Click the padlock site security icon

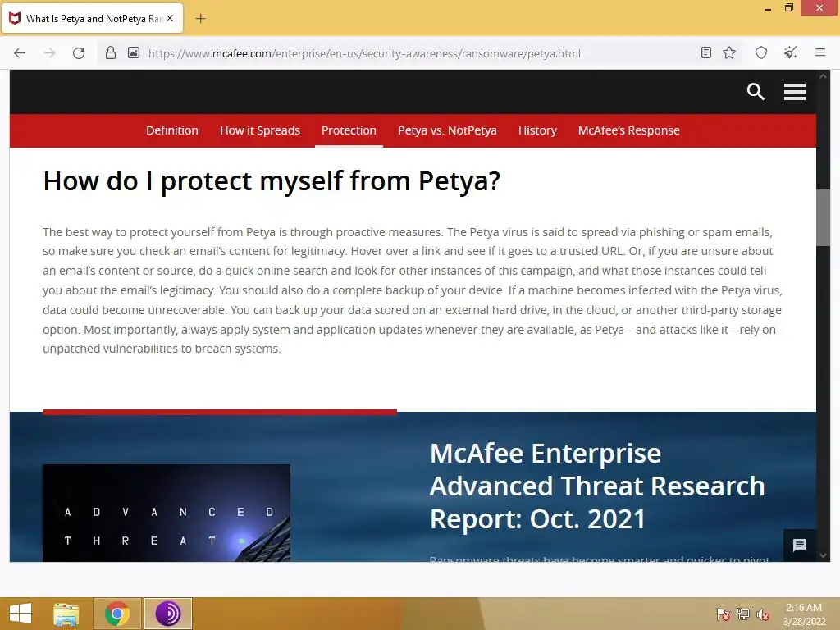click(x=111, y=52)
